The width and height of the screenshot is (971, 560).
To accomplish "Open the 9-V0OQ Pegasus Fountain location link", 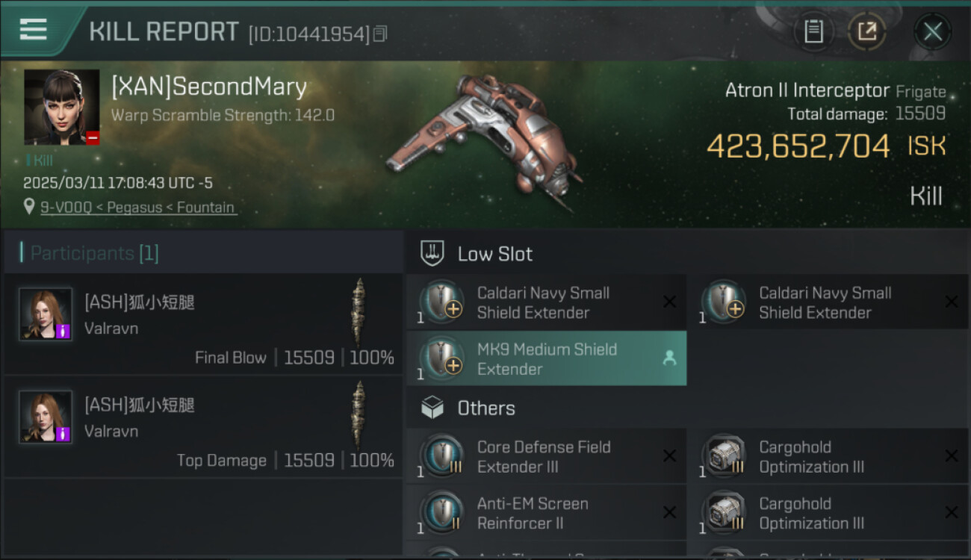I will pos(138,208).
